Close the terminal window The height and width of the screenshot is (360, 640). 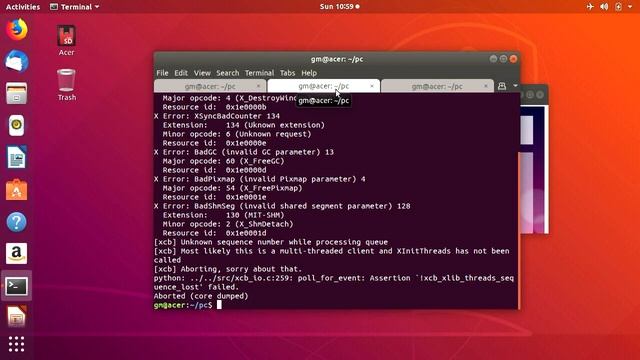click(x=513, y=59)
